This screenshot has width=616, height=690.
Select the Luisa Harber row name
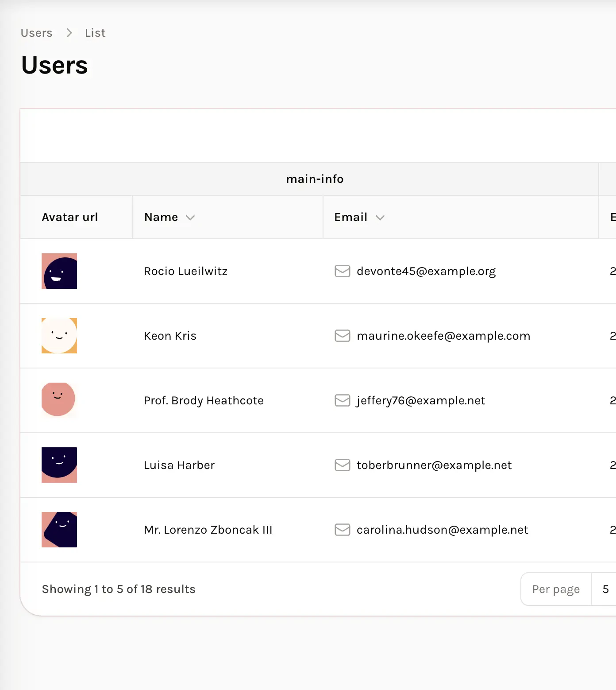point(179,465)
